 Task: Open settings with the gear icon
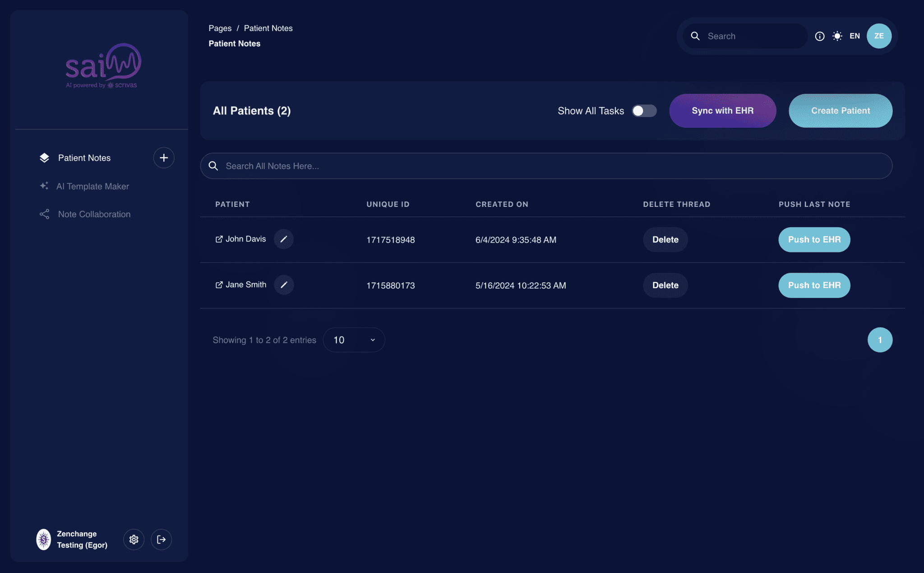coord(134,539)
